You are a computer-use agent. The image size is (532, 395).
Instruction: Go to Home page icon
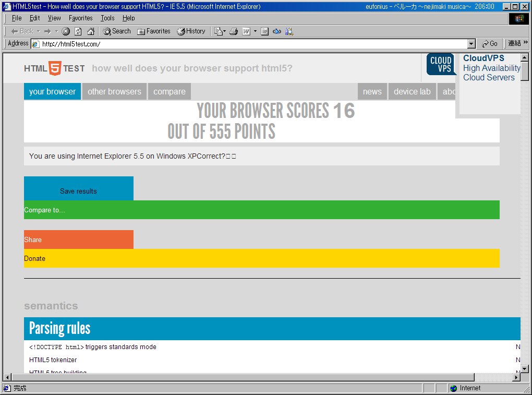point(91,31)
